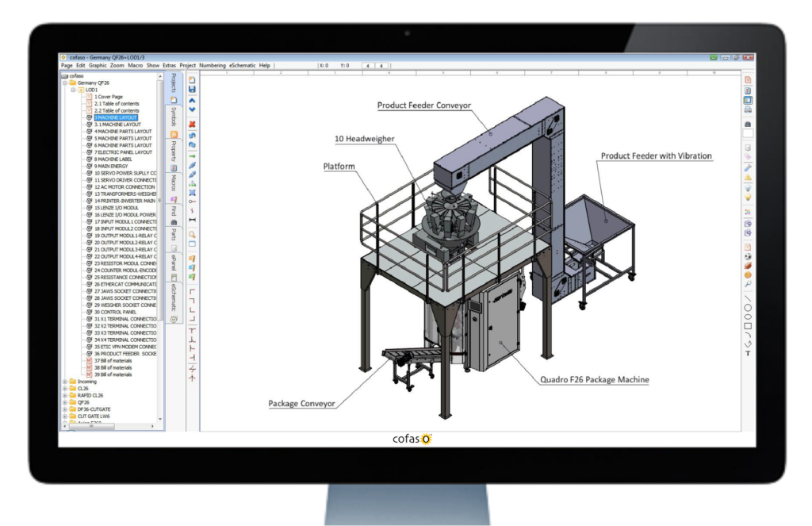Open page 37 Bill of materials

tap(113, 361)
